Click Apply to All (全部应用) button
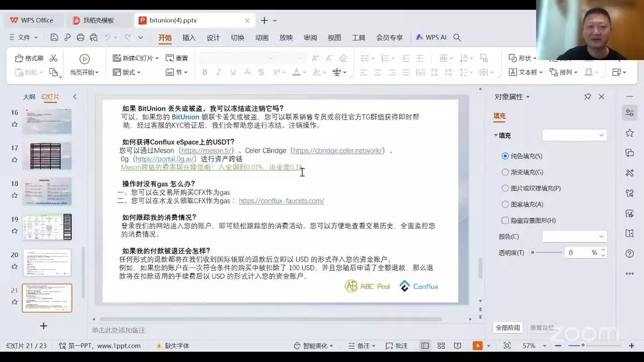Viewport: 644px width, 362px height. tap(508, 328)
